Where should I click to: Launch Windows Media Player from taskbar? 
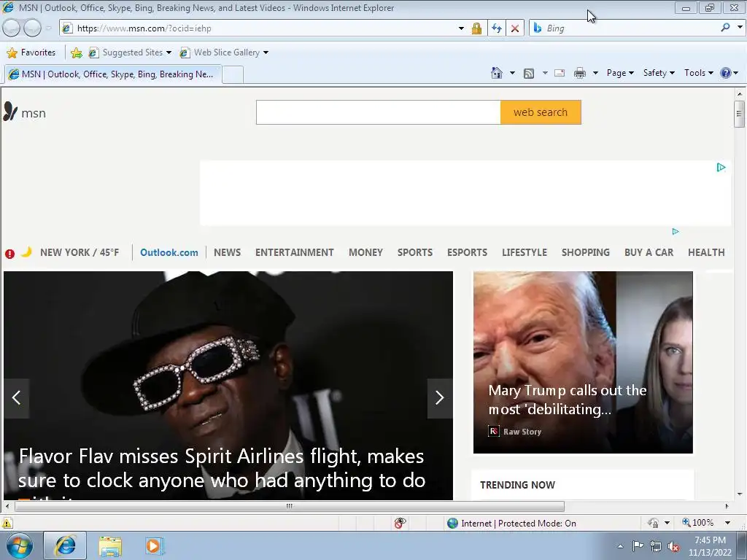click(x=155, y=545)
